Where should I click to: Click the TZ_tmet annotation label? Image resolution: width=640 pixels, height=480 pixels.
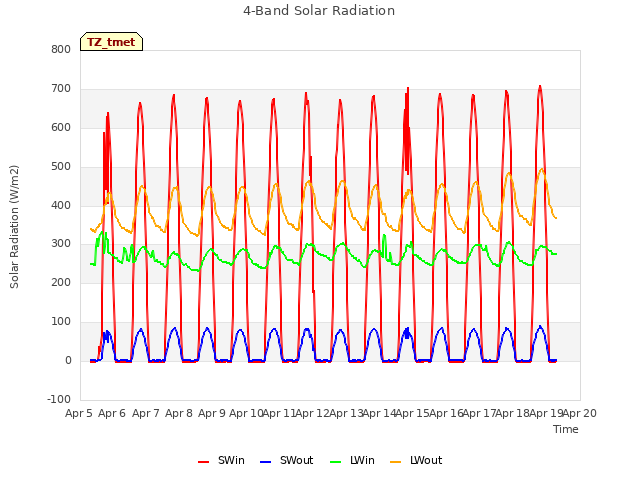111,42
